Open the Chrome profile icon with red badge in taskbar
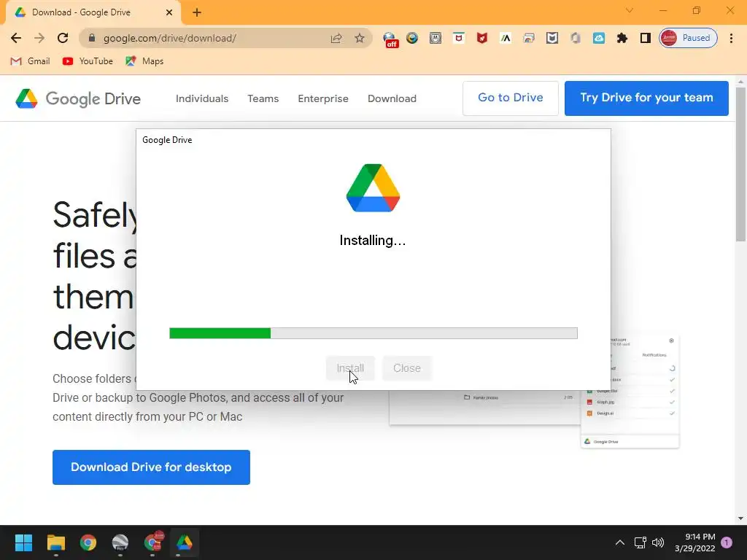Screen dimensions: 747x560 pos(153,542)
